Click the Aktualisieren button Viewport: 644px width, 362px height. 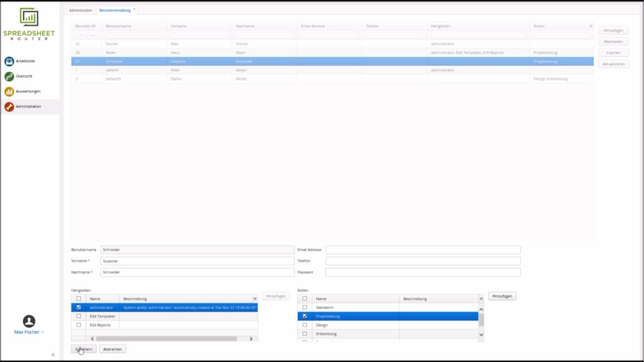point(613,64)
